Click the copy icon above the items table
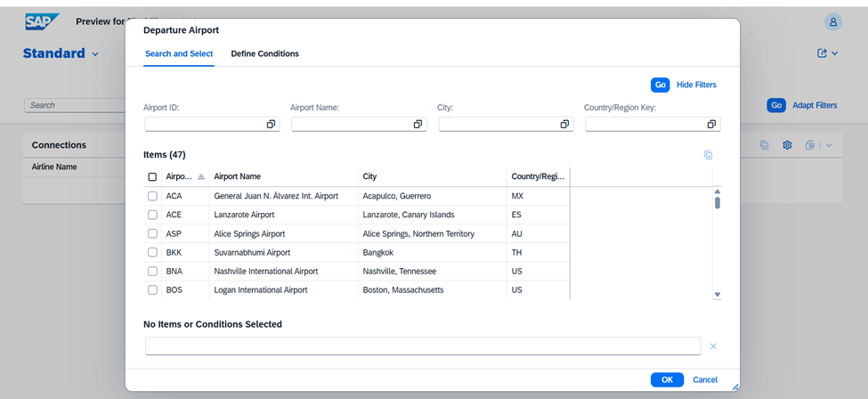The height and width of the screenshot is (399, 868). coord(708,155)
